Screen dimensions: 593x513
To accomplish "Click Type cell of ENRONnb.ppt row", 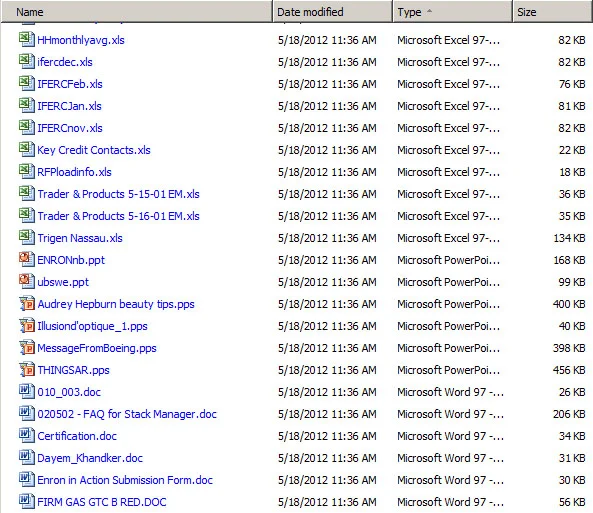I will point(449,260).
